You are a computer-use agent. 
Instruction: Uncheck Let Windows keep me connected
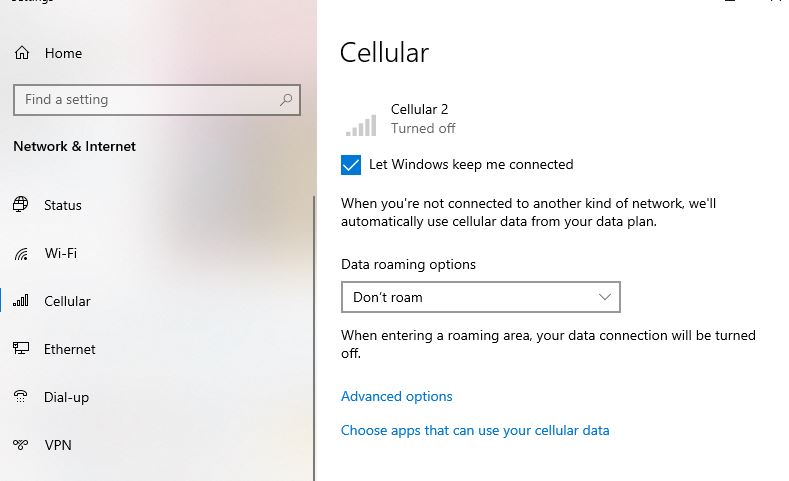coord(351,165)
